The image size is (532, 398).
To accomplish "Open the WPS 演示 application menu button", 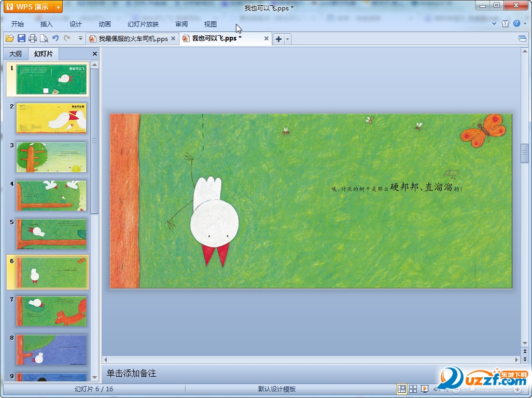I will [29, 6].
